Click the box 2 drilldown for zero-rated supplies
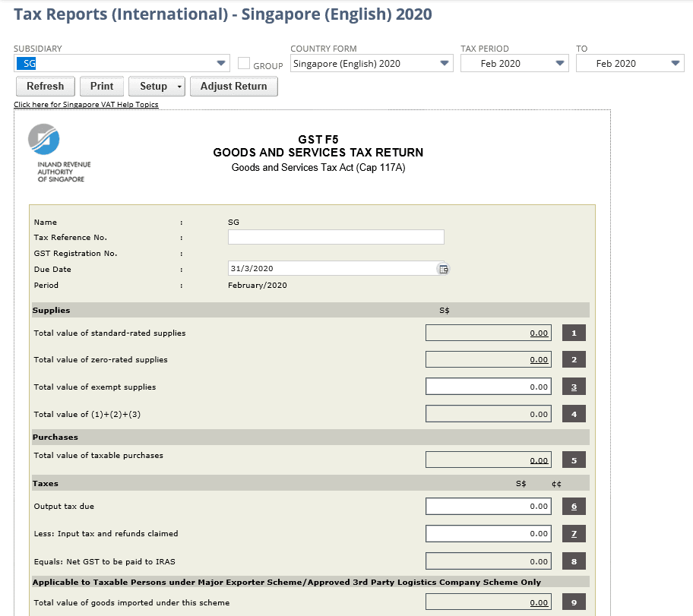 pos(574,359)
